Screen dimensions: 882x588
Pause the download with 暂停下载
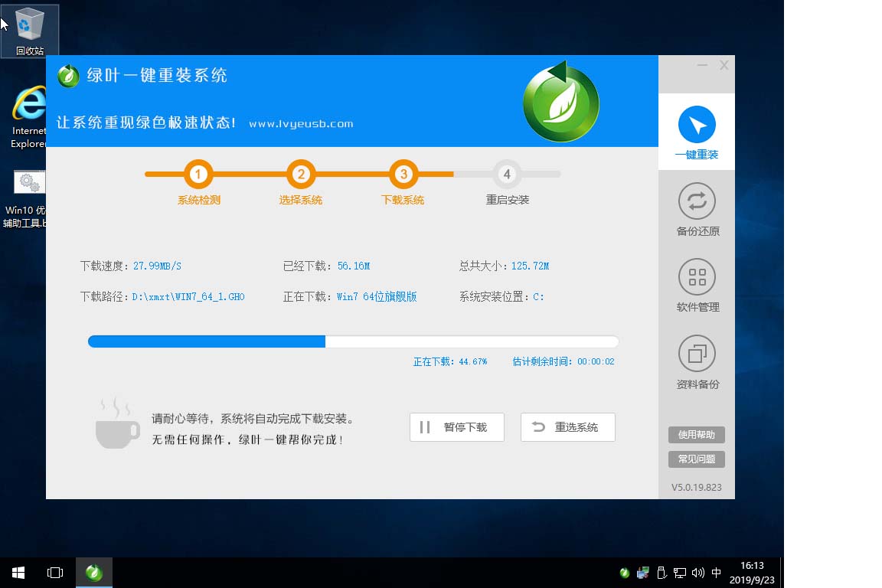(x=457, y=427)
